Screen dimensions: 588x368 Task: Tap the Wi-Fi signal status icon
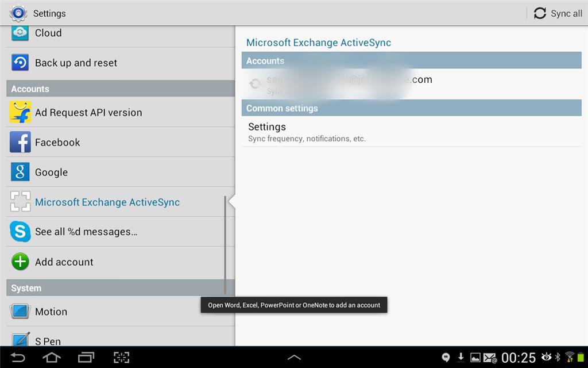pos(570,356)
